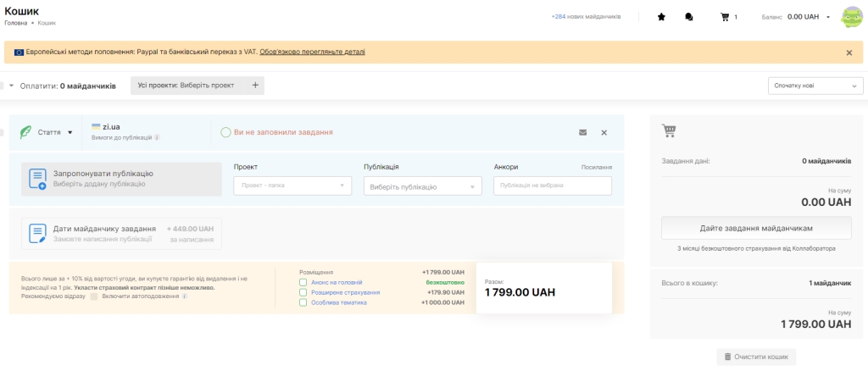Viewport: 868px width, 382px height.
Task: Click the shopping cart icon in header
Action: click(x=724, y=16)
